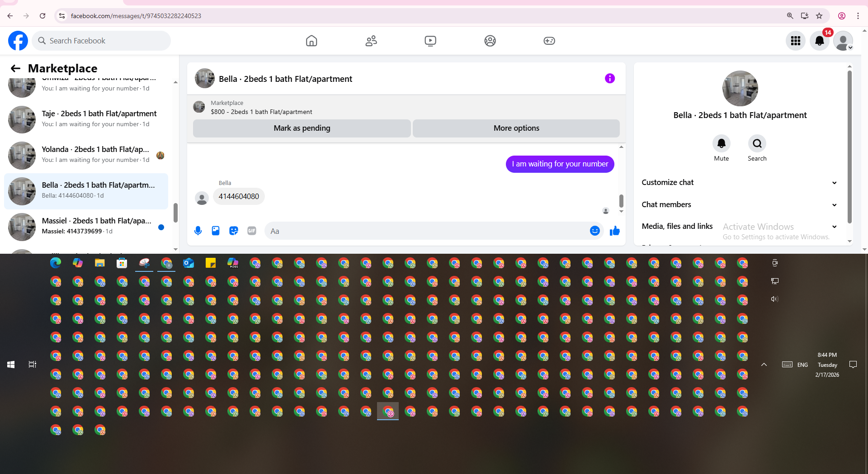Click the Aa message input field
This screenshot has height=474, width=868.
pos(427,231)
